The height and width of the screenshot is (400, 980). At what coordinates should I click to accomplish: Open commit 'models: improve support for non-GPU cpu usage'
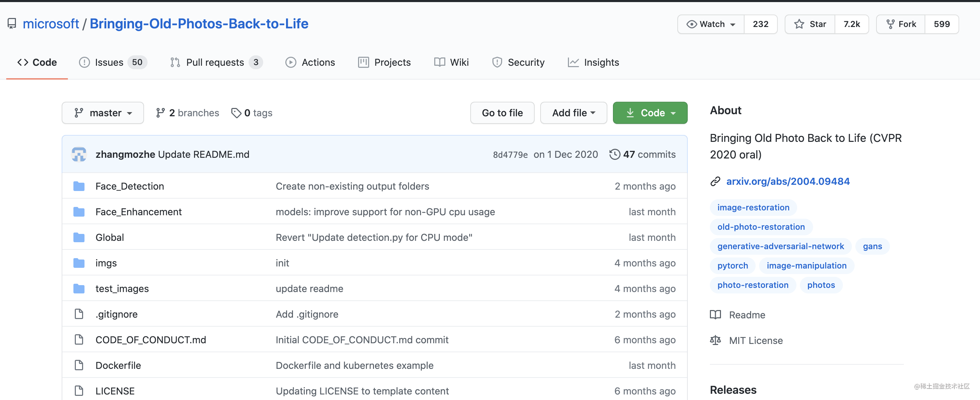385,212
